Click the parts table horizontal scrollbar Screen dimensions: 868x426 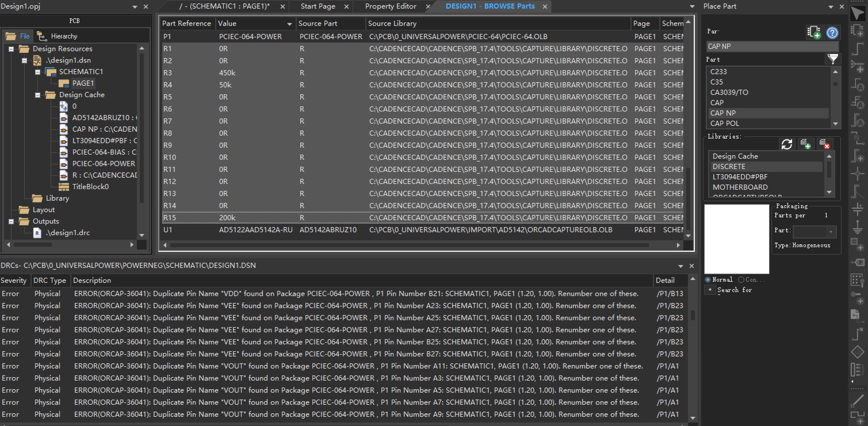pyautogui.click(x=409, y=245)
